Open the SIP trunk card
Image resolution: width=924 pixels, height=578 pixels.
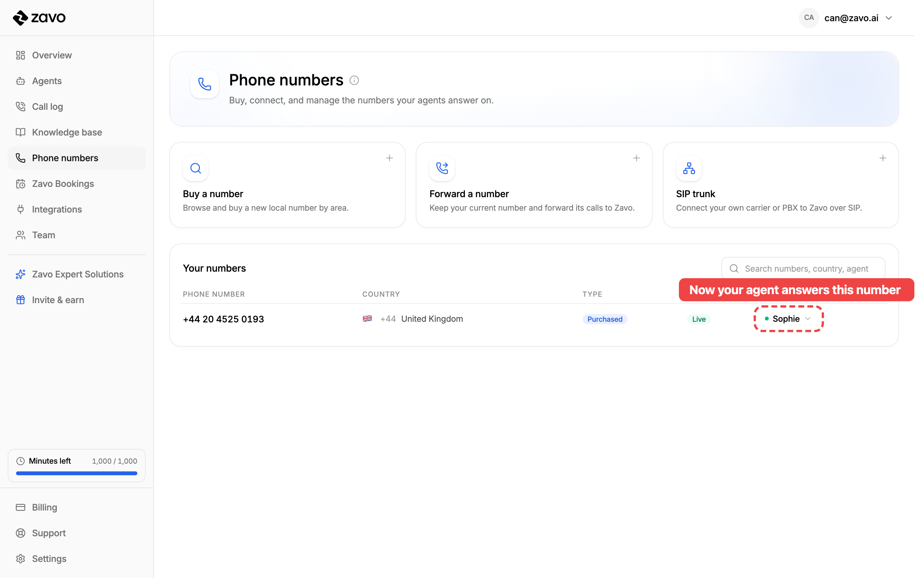click(x=781, y=185)
